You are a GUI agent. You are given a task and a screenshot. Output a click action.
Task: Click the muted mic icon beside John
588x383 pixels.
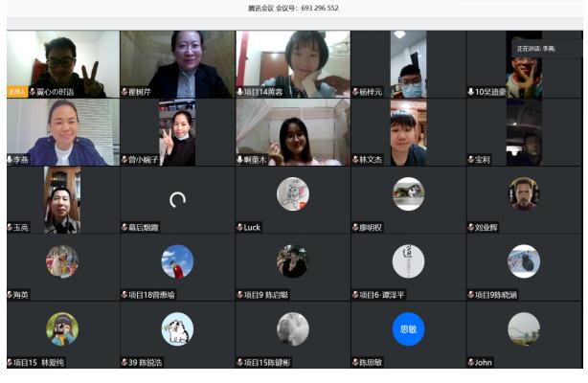471,363
